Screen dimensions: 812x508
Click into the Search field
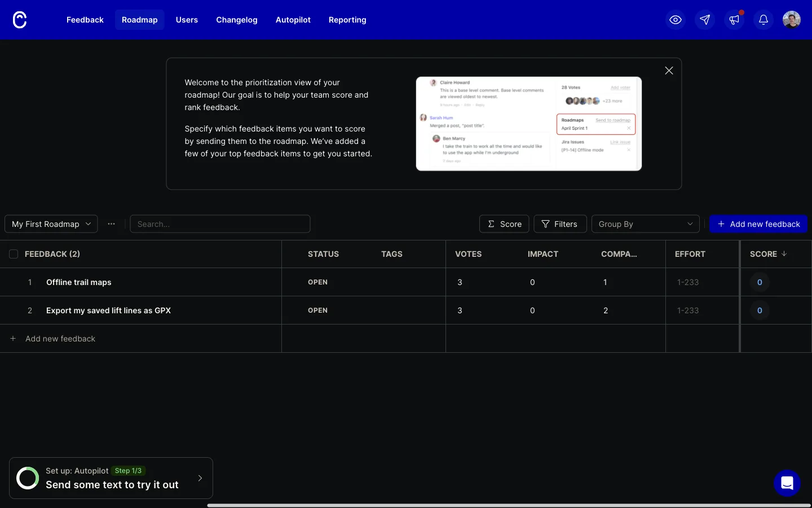[x=220, y=224]
